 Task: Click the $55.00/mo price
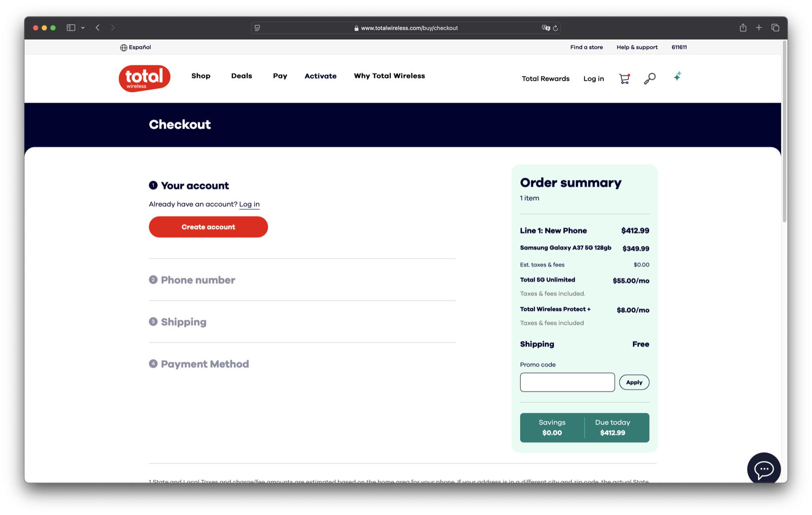[x=631, y=281]
